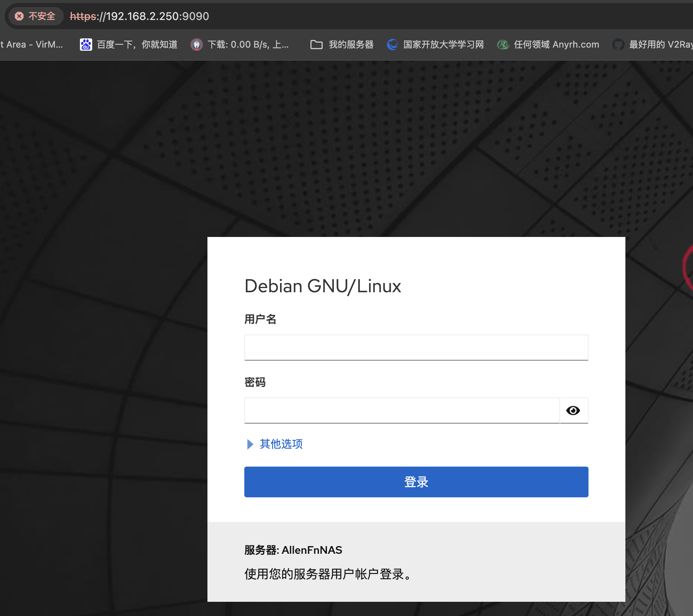The height and width of the screenshot is (616, 693).
Task: Open the 下载: 0.00 B/s bookmark
Action: [240, 45]
